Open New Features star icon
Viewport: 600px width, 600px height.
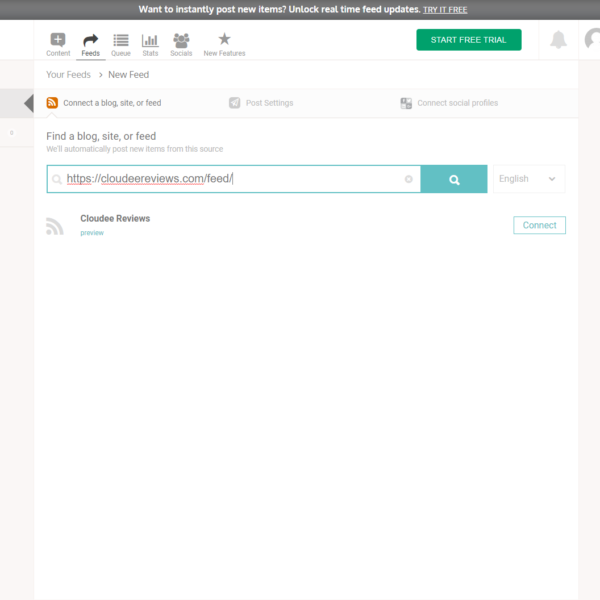click(x=224, y=39)
